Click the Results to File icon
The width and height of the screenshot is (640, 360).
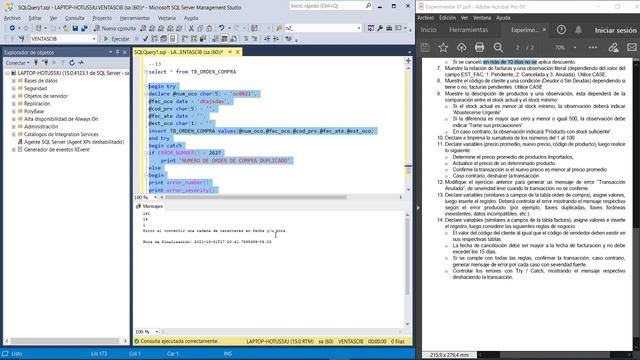tap(233, 39)
